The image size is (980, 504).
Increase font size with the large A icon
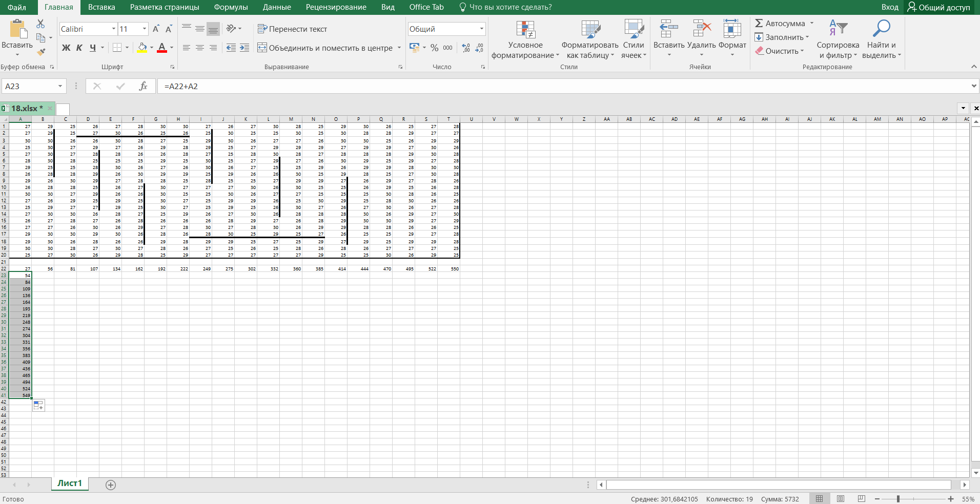156,29
